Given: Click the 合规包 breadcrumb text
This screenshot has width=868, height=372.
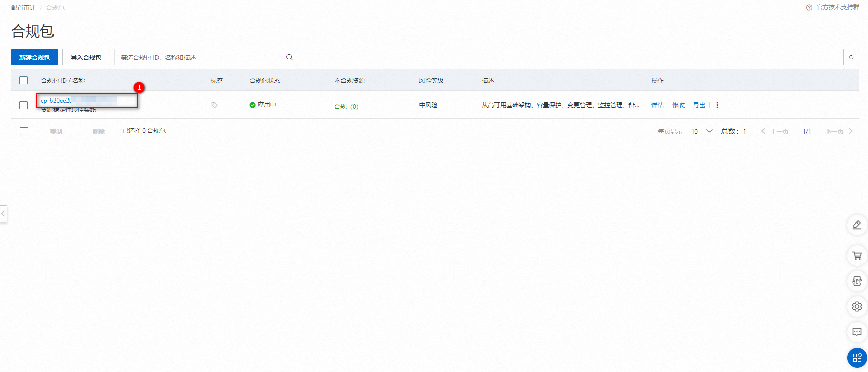Looking at the screenshot, I should pyautogui.click(x=56, y=7).
